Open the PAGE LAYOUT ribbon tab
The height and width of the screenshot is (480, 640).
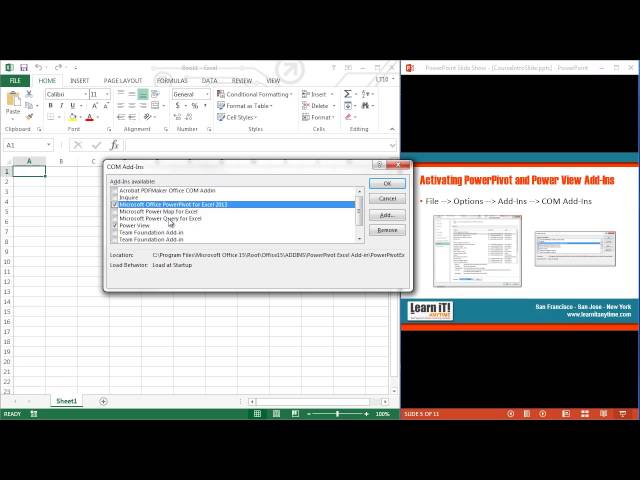click(x=123, y=81)
